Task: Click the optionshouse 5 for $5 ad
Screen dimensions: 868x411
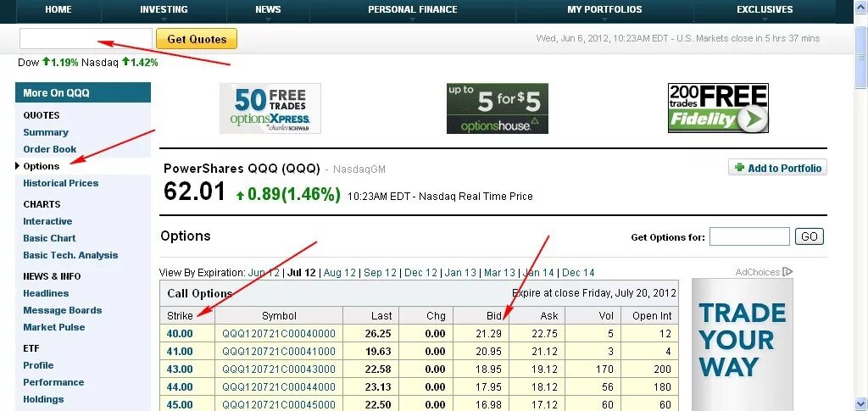Action: tap(497, 108)
